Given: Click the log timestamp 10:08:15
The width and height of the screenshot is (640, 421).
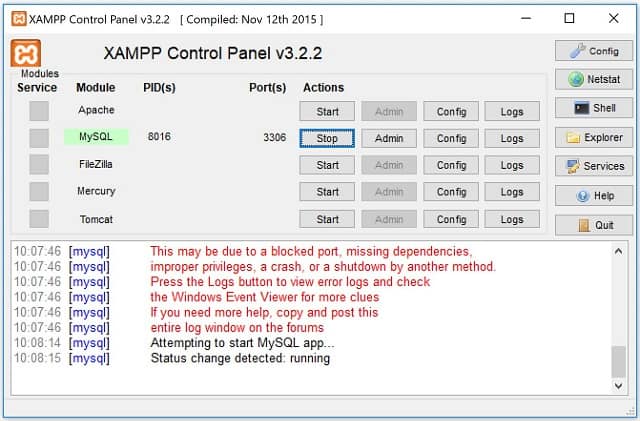Looking at the screenshot, I should click(x=37, y=358).
